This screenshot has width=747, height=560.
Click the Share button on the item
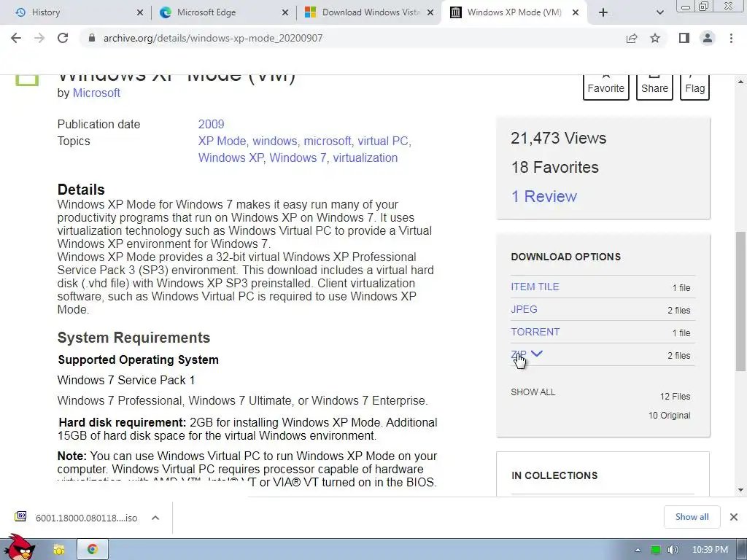[x=654, y=86]
